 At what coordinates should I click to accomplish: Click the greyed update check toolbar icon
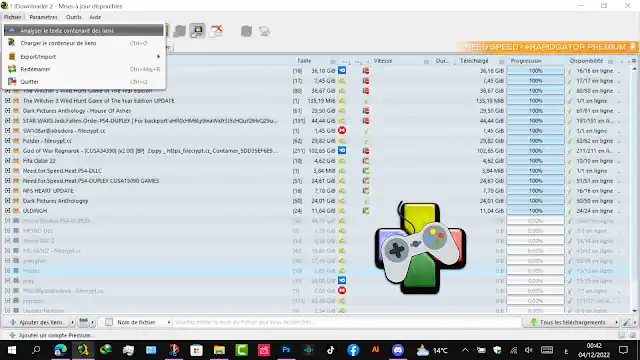tap(264, 31)
